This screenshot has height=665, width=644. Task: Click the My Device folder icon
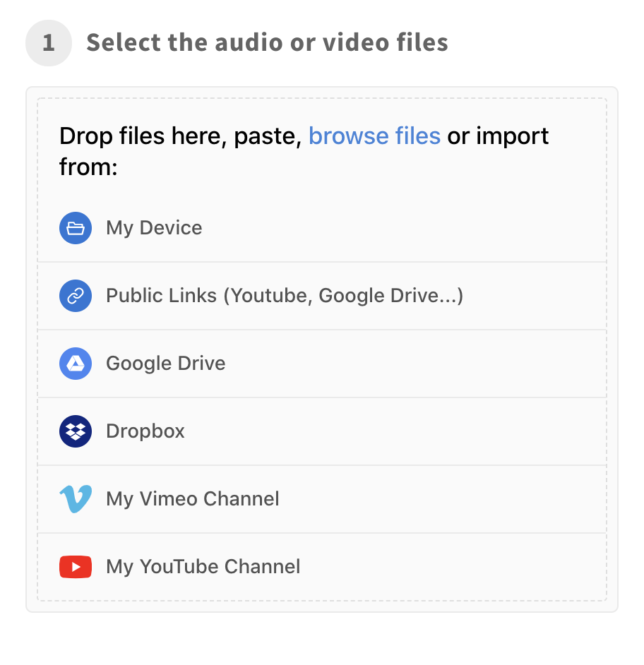[76, 228]
